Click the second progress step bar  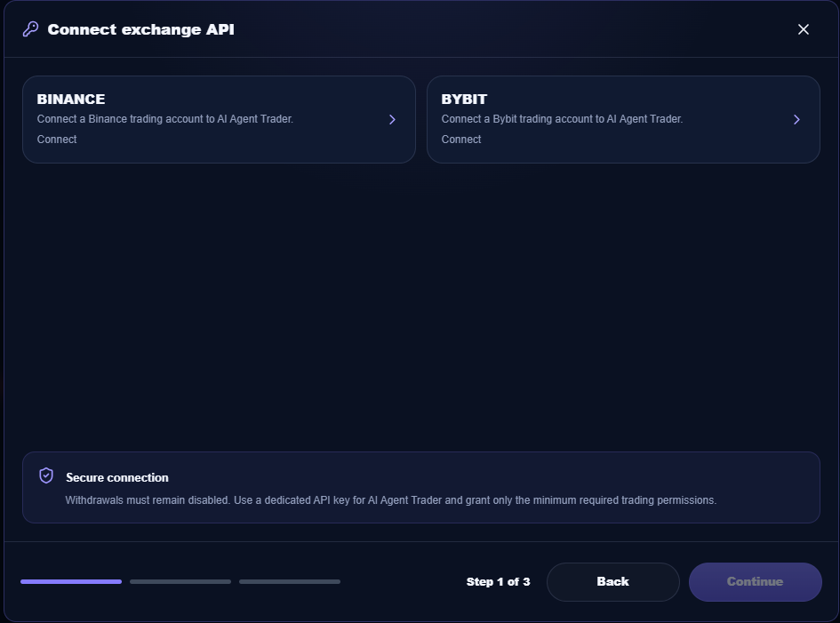[180, 582]
